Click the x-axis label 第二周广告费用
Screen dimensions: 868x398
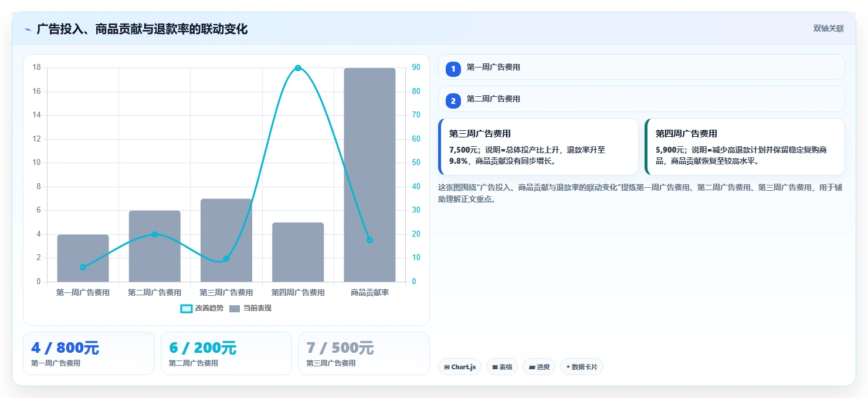tap(155, 292)
